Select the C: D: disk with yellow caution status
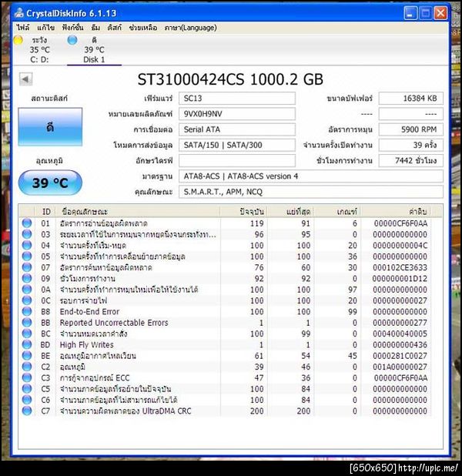The width and height of the screenshot is (462, 476). pos(39,50)
